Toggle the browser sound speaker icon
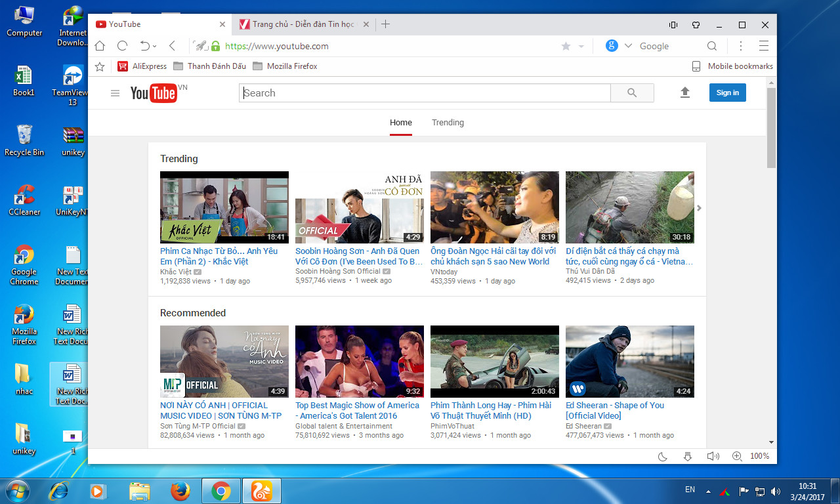 pos(713,456)
